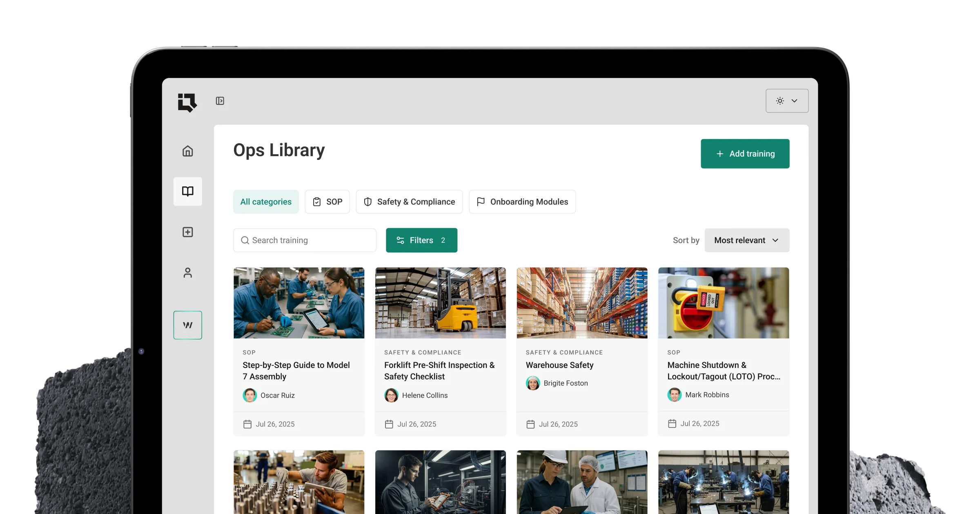
Task: Click the sun icon to switch theme
Action: tap(780, 101)
